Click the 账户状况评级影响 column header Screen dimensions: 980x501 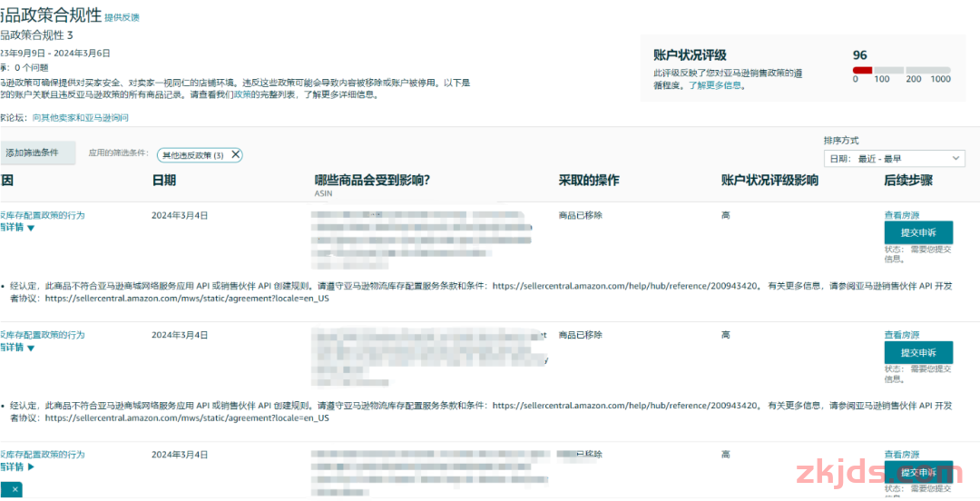[769, 181]
